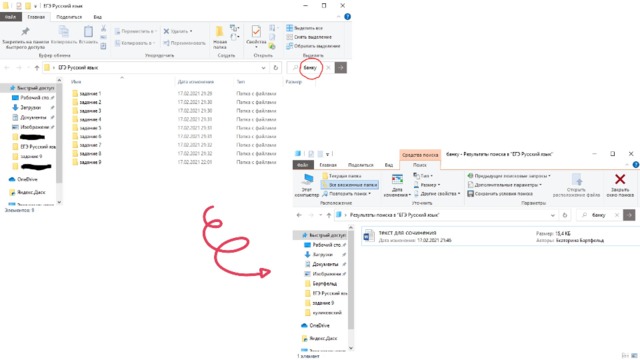The width and height of the screenshot is (640, 360).
Task: Click the pin to Quick Access icon
Action: 25,31
